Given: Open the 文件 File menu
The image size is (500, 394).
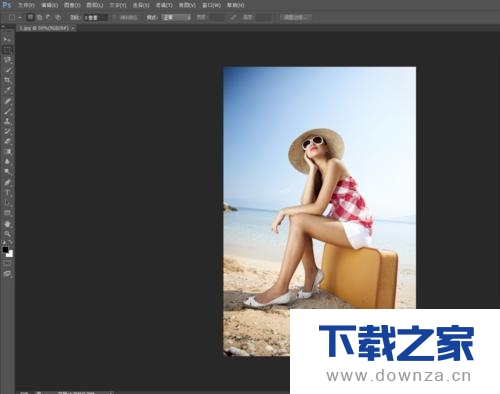Looking at the screenshot, I should pos(26,5).
